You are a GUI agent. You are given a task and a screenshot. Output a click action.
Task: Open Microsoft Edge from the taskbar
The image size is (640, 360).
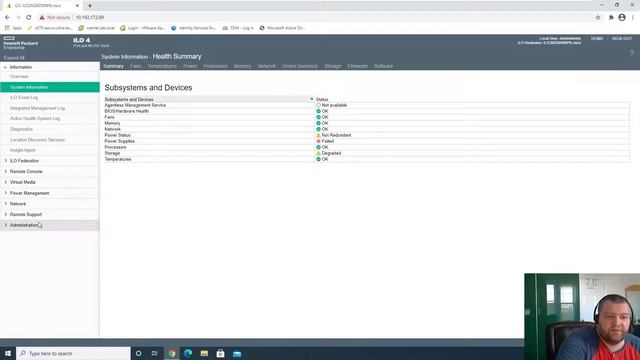(x=188, y=353)
